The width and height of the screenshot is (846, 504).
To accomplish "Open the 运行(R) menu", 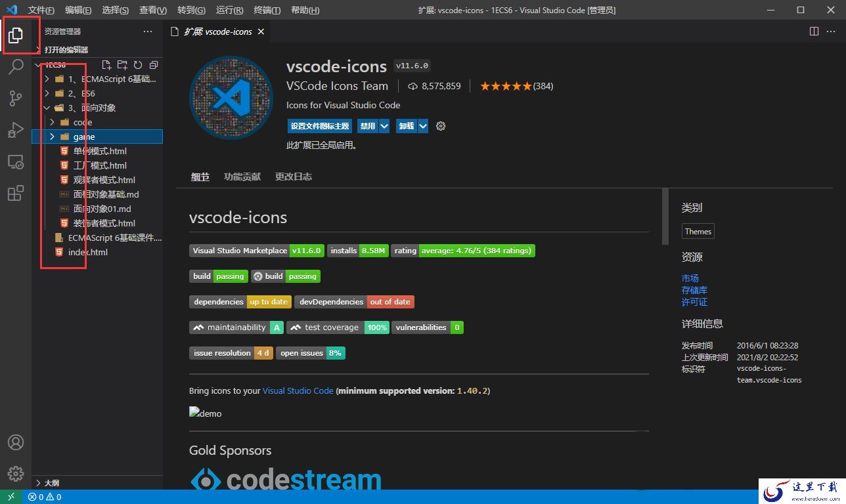I will click(x=229, y=10).
